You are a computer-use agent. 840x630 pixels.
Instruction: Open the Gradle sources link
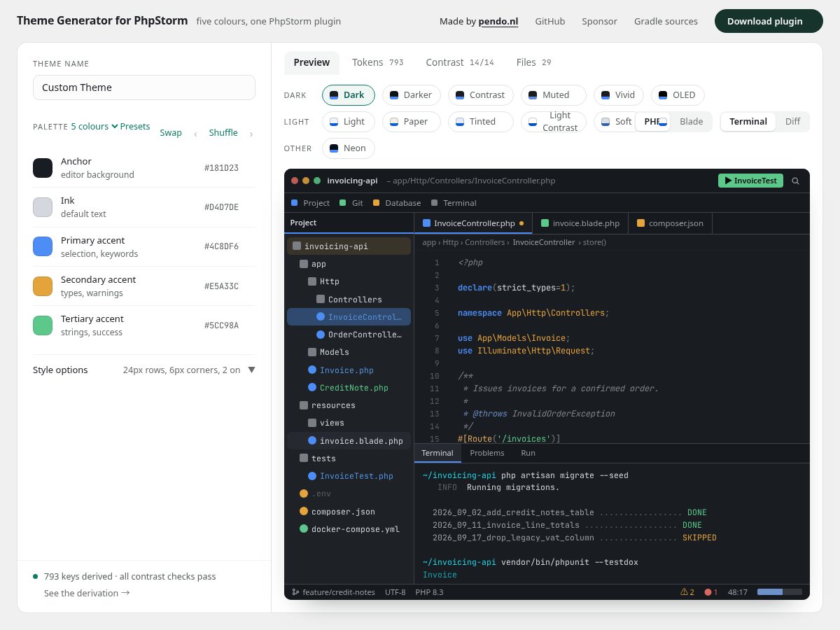(x=666, y=22)
